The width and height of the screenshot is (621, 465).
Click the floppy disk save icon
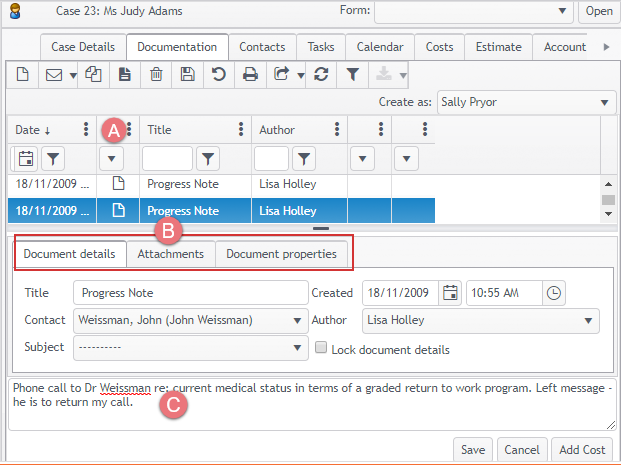[x=187, y=74]
